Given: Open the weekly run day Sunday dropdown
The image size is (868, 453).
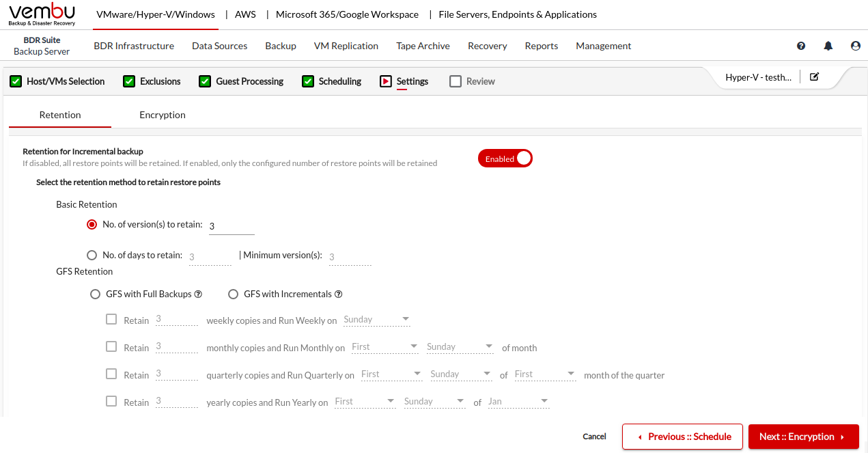Looking at the screenshot, I should tap(376, 320).
